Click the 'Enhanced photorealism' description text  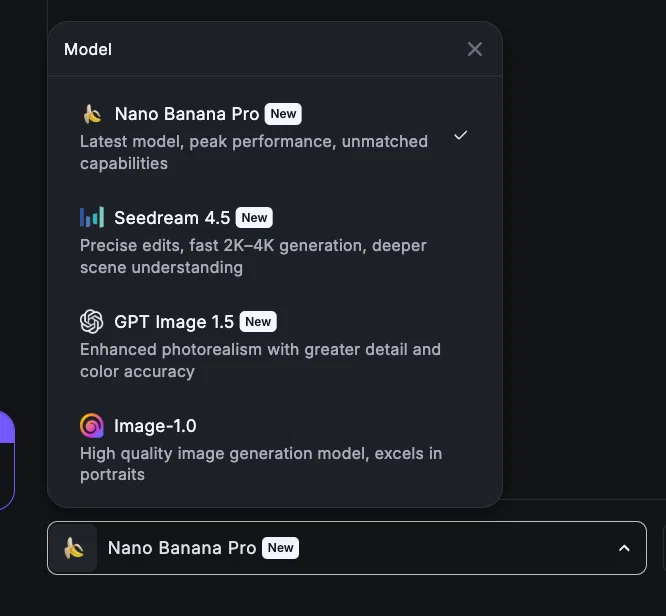click(260, 360)
